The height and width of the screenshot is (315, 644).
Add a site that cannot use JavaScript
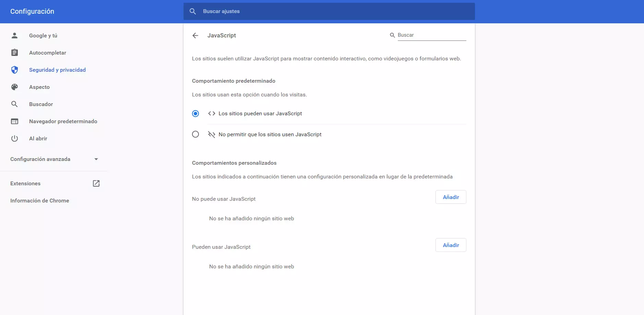click(450, 197)
